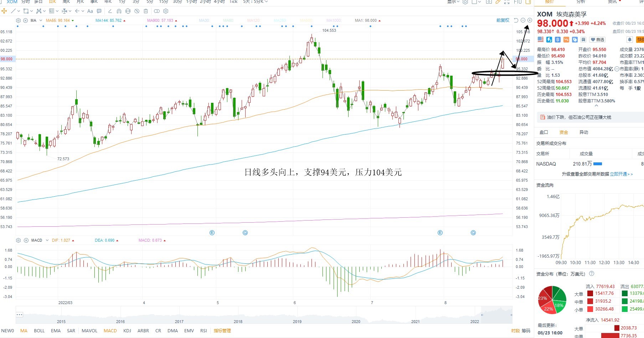Click the linked circles icon in toolbar
Viewport: 644px width, 338px height.
(x=157, y=11)
